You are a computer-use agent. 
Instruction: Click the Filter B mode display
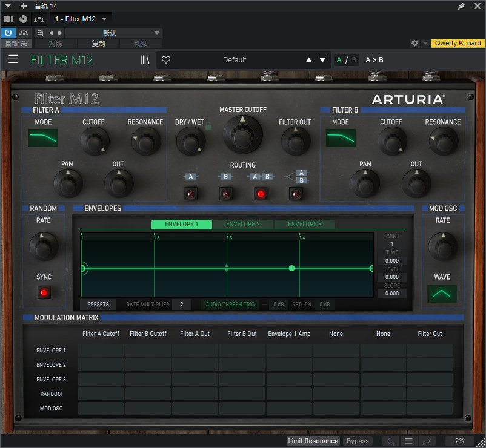[341, 138]
